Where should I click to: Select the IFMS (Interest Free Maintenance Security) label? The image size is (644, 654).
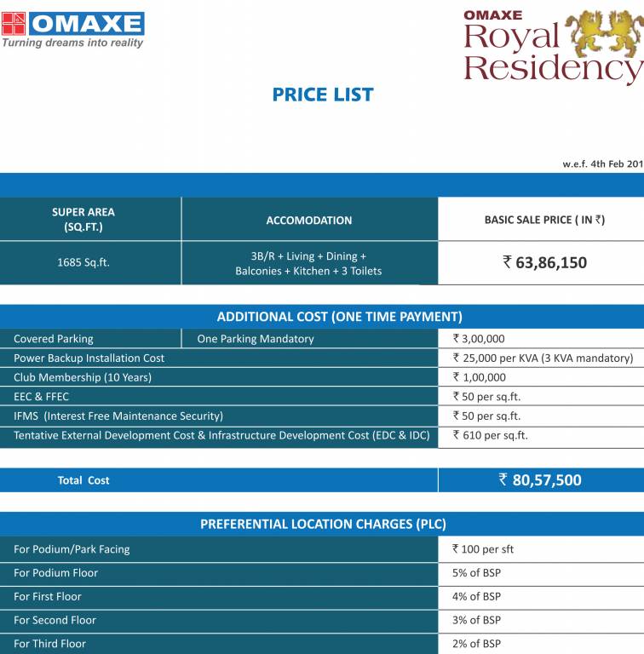[118, 416]
